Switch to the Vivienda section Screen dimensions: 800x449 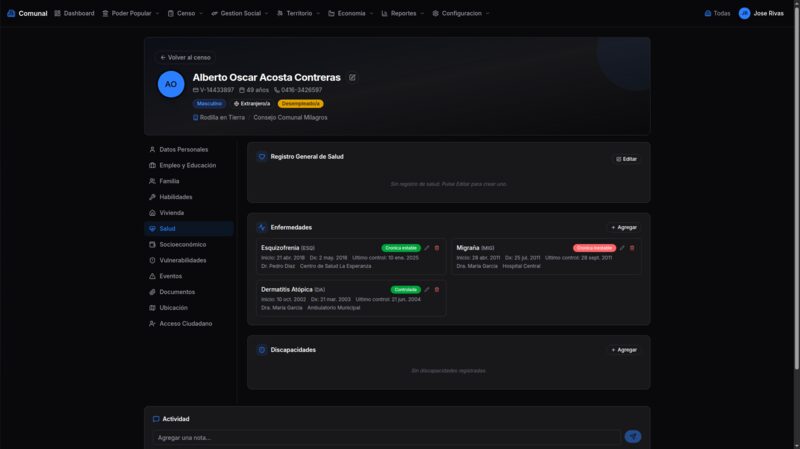point(189,213)
